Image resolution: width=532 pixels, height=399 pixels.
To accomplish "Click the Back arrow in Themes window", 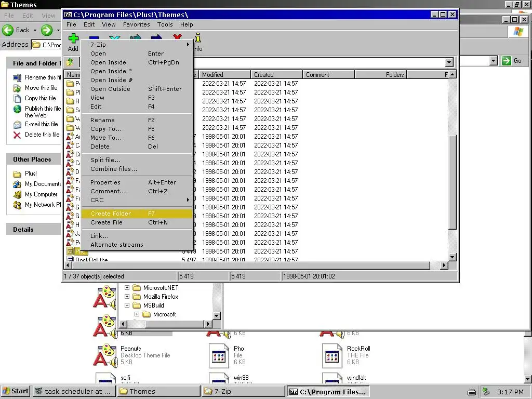I will pos(8,30).
